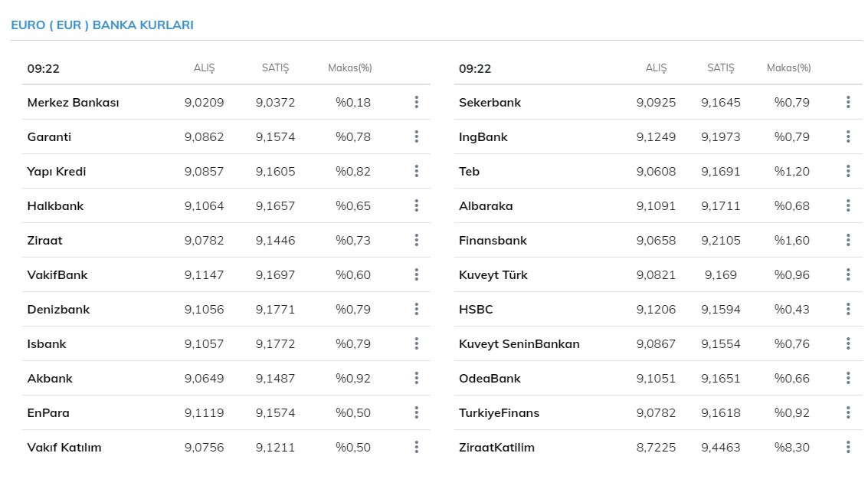Click the SATIŞ column header in right table

tap(720, 68)
